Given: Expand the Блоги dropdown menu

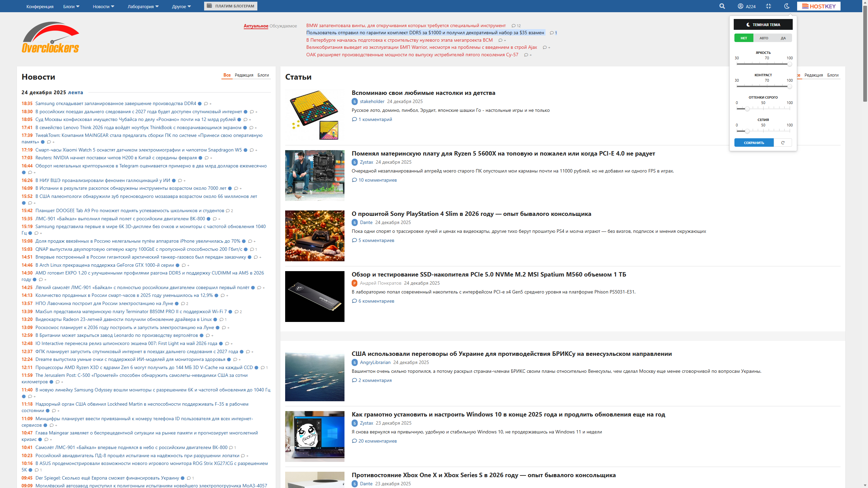Looking at the screenshot, I should pos(71,6).
